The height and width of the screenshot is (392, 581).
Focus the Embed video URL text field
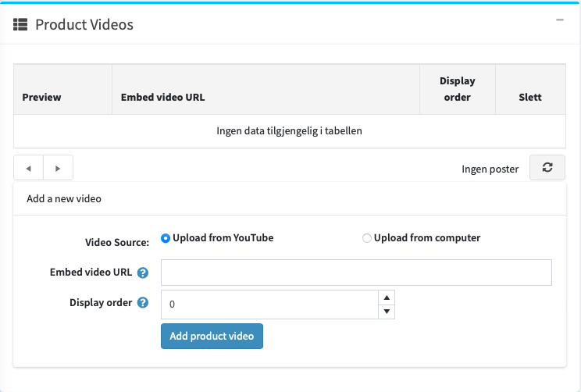[356, 273]
